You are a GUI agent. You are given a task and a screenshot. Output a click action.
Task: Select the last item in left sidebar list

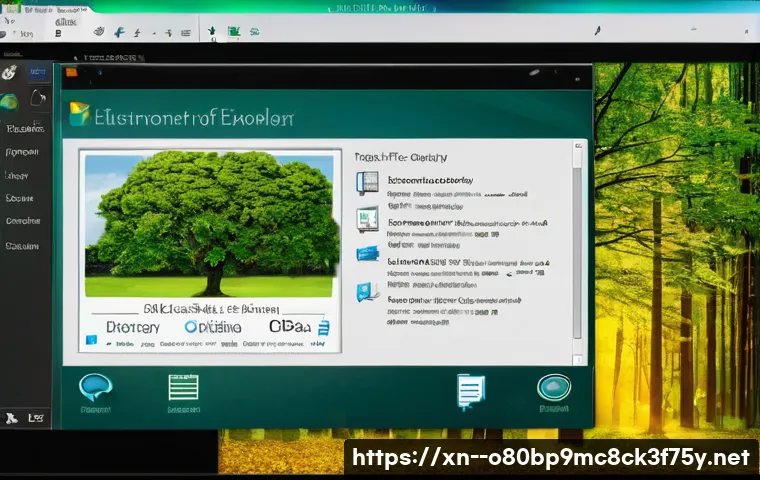click(x=22, y=245)
